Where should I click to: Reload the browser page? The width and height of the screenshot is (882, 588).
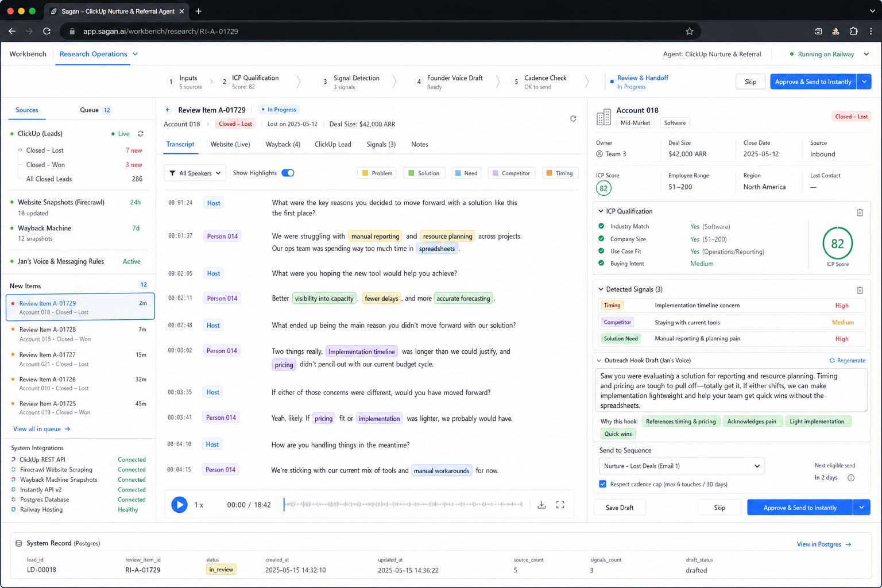click(47, 31)
